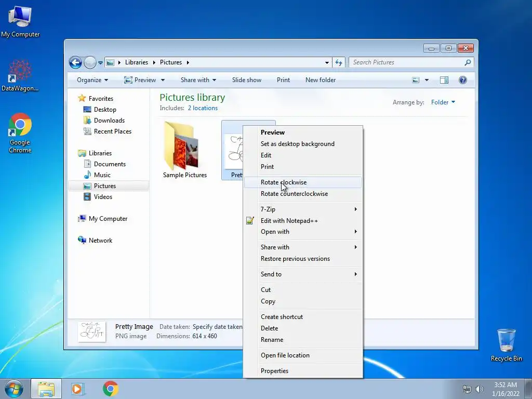Click the Pretty Image thumbnail in details pane
Screen dimensions: 532x399
tap(91, 331)
